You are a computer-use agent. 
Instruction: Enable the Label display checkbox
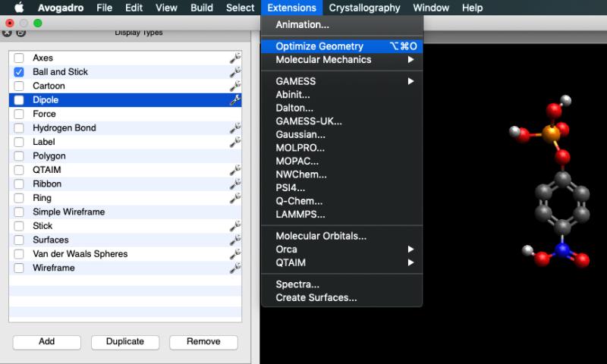[x=18, y=142]
